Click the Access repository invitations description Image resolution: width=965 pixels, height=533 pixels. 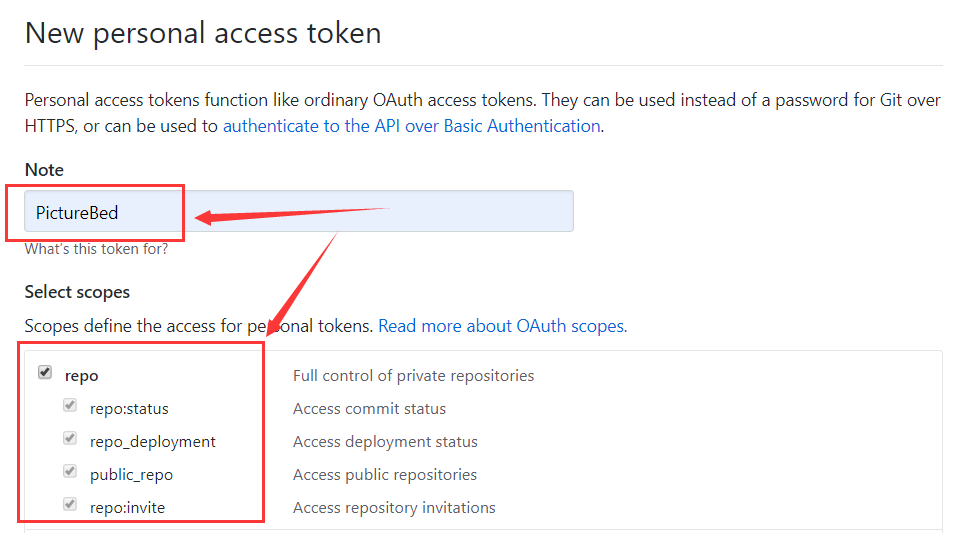tap(394, 508)
